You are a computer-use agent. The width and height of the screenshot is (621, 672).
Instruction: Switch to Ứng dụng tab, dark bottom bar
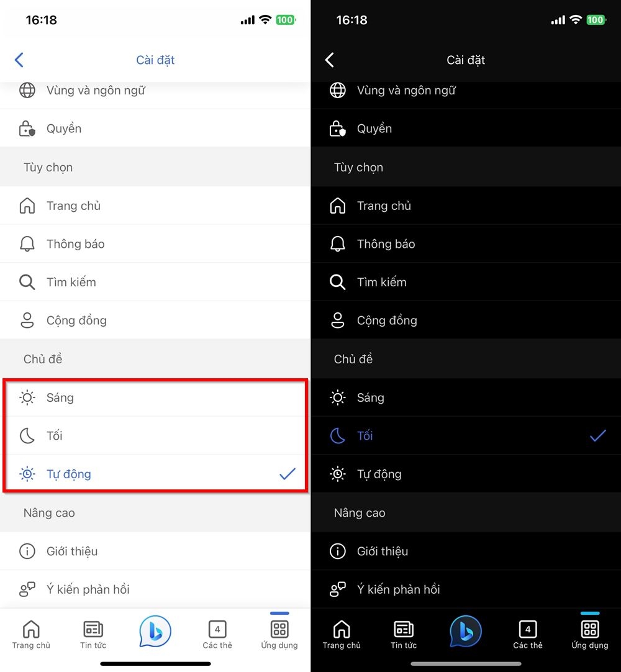(590, 635)
